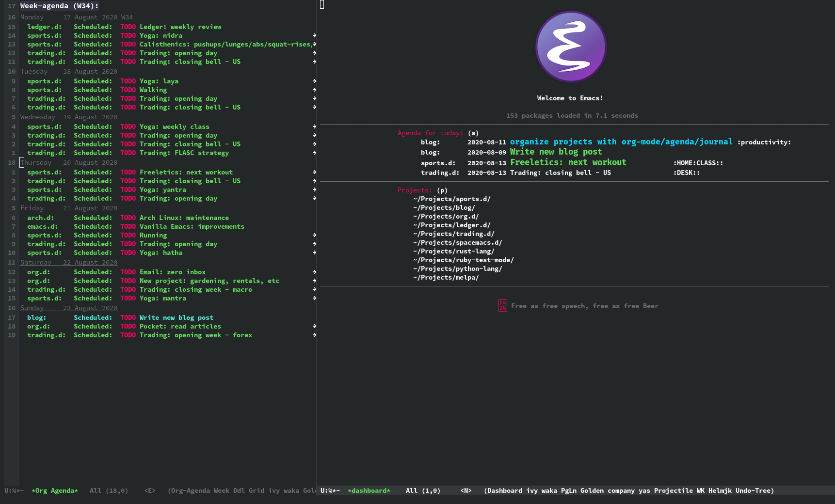This screenshot has width=835, height=504.
Task: Select the "Friday 21 August 2020" day header
Action: click(69, 208)
